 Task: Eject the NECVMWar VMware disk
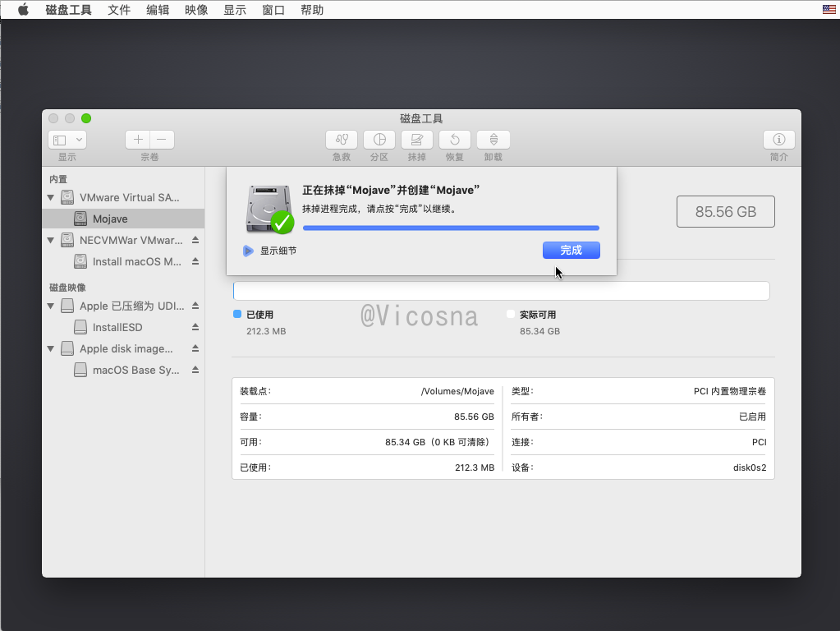coord(195,240)
